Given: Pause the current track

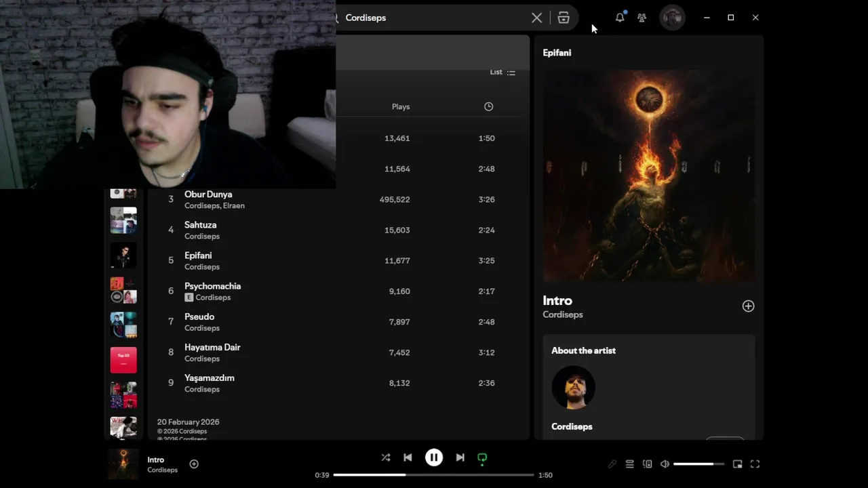Looking at the screenshot, I should click(434, 457).
